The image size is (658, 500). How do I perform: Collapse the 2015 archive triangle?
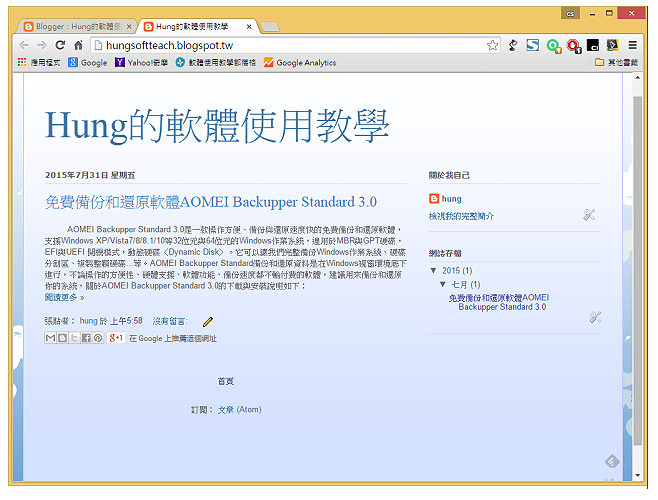(x=433, y=270)
